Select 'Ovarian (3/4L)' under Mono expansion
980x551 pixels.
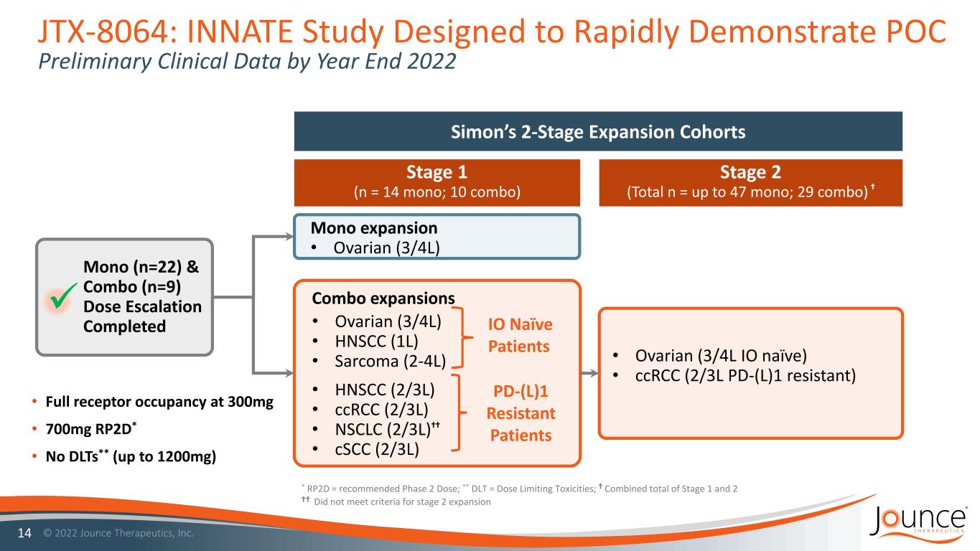coord(386,248)
